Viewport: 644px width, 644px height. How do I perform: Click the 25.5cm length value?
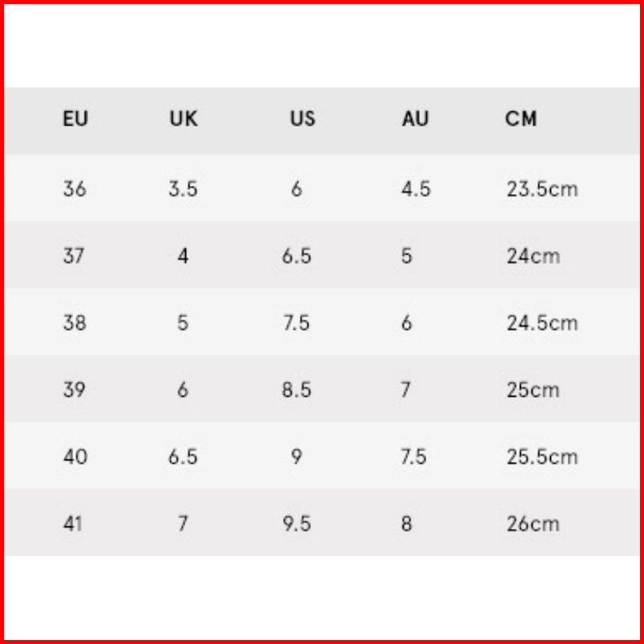pyautogui.click(x=542, y=457)
